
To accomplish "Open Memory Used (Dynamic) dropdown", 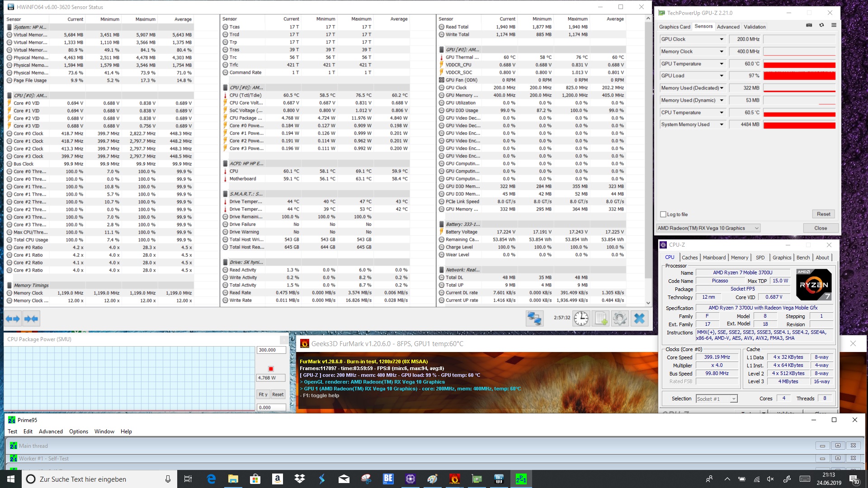I will point(722,100).
